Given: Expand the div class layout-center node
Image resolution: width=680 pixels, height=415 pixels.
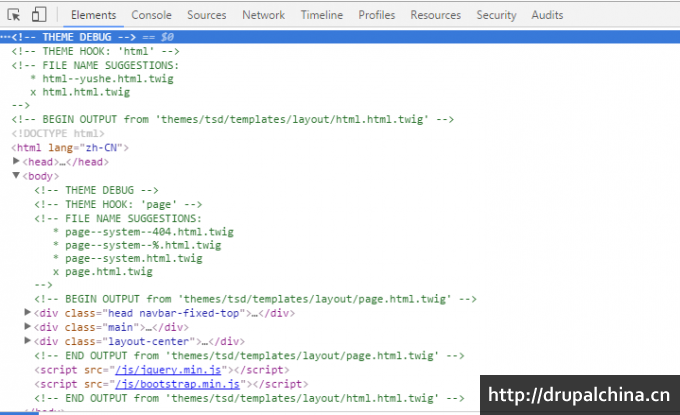Looking at the screenshot, I should click(27, 341).
